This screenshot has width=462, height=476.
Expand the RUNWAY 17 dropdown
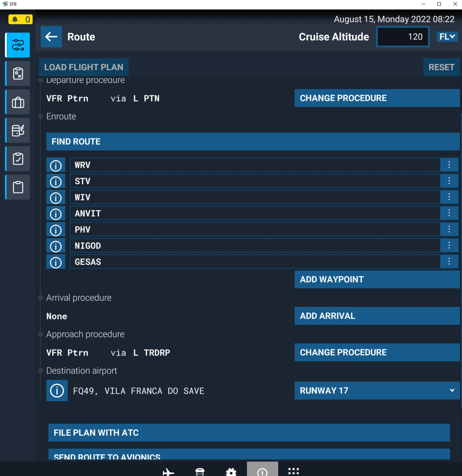coord(377,390)
